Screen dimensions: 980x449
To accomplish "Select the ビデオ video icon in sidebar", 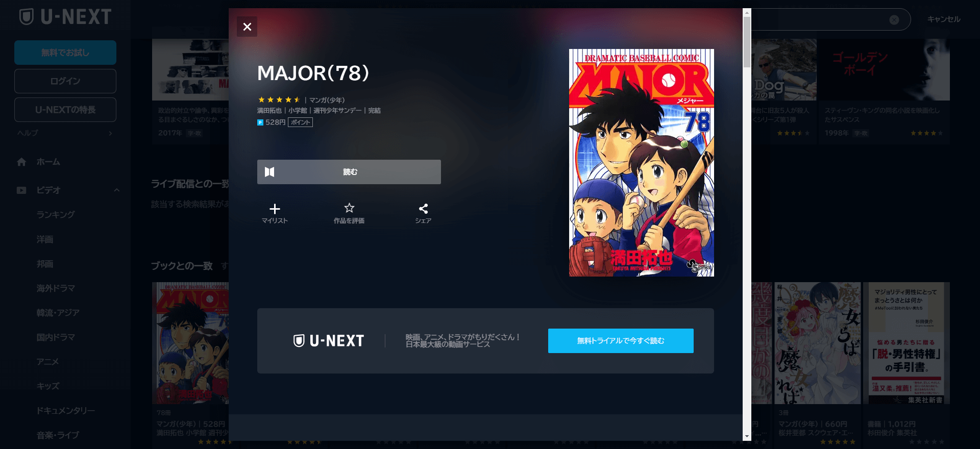I will point(21,190).
